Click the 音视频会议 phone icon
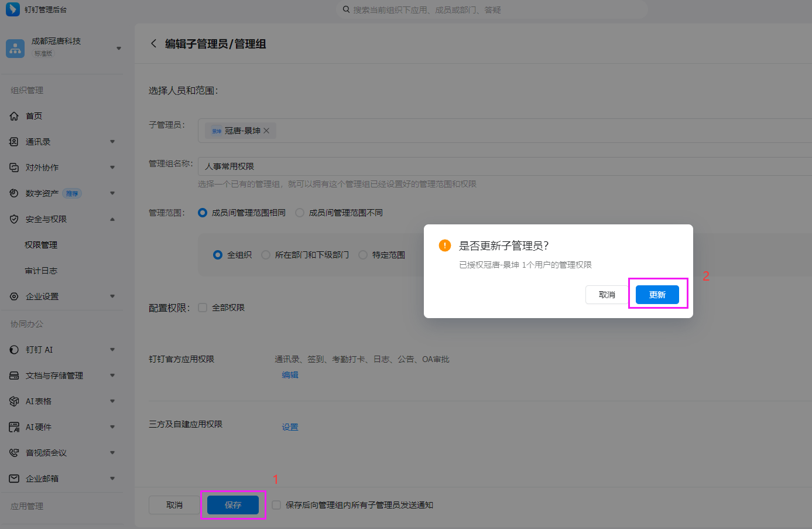The height and width of the screenshot is (529, 812). [x=14, y=453]
